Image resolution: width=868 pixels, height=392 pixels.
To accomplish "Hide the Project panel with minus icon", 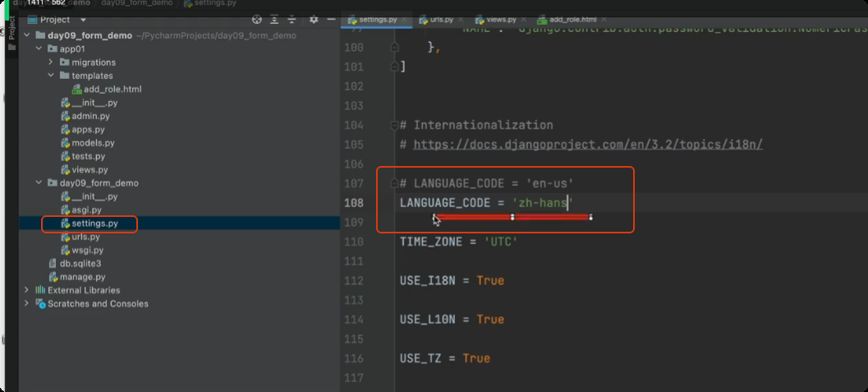I will [x=331, y=20].
